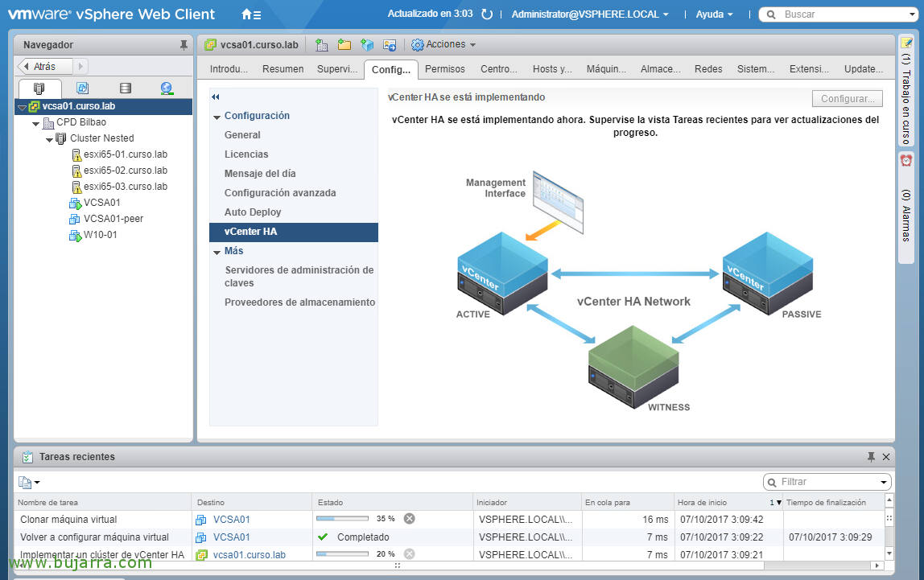This screenshot has width=924, height=580.
Task: Switch to the Redes tab
Action: pyautogui.click(x=708, y=69)
